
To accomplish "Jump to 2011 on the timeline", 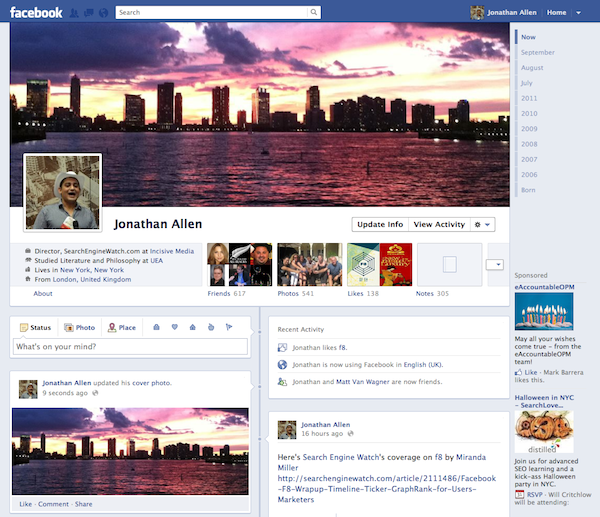I will tap(529, 98).
